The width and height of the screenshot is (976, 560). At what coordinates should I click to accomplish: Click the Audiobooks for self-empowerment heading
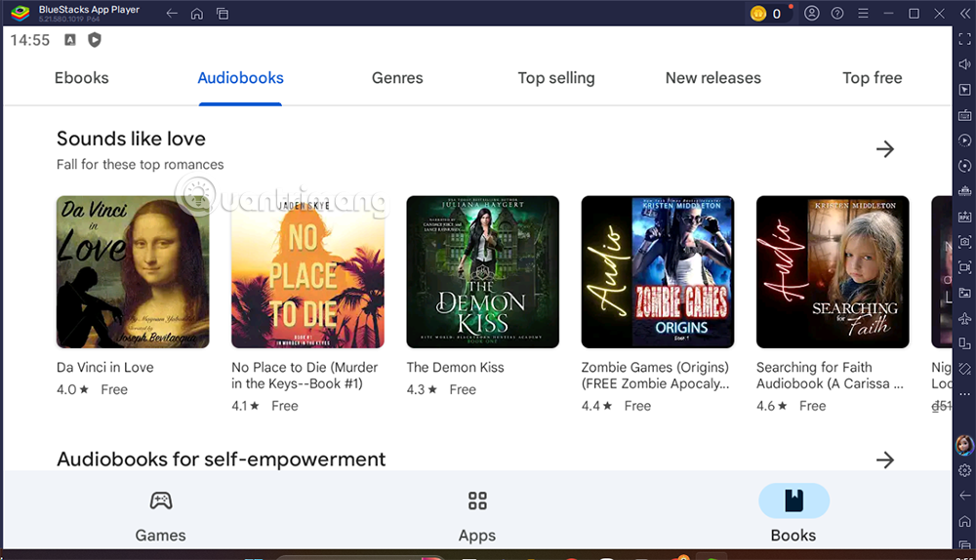coord(221,460)
